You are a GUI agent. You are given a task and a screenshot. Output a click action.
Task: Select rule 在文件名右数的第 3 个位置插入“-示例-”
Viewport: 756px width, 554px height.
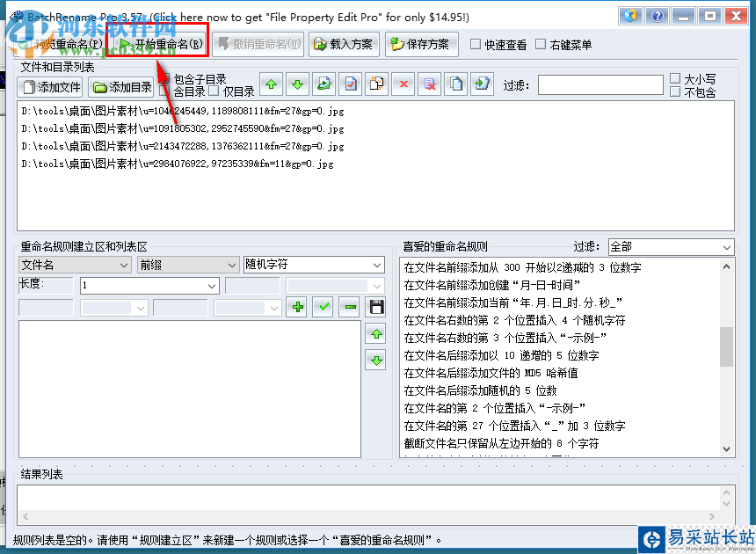click(505, 338)
